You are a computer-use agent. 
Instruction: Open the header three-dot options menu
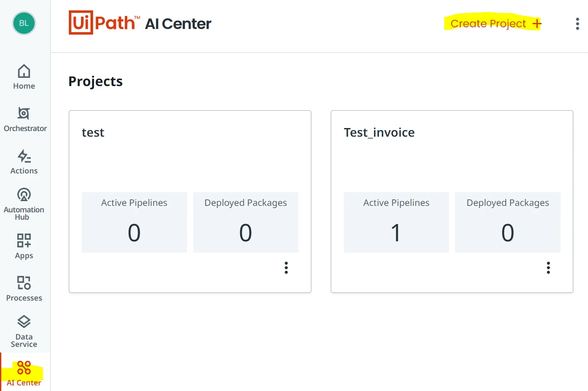pos(577,24)
